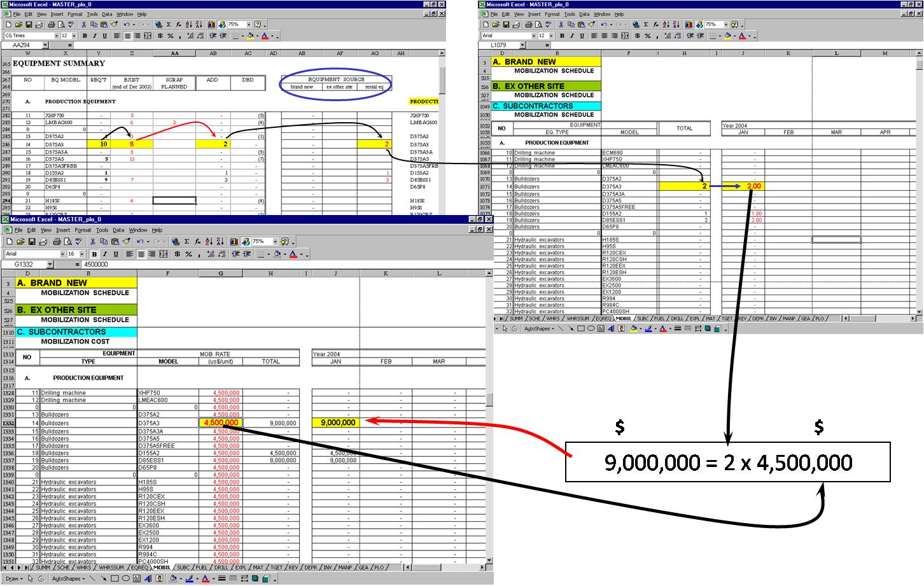Screen dimensions: 924x586
Task: Click the Paste Function (fx) icon
Action: click(x=197, y=241)
